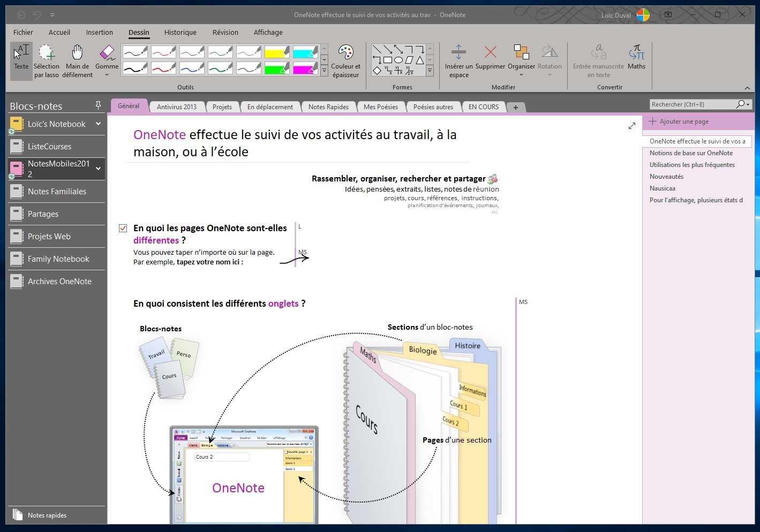Pick the thick gray pen

click(x=249, y=69)
